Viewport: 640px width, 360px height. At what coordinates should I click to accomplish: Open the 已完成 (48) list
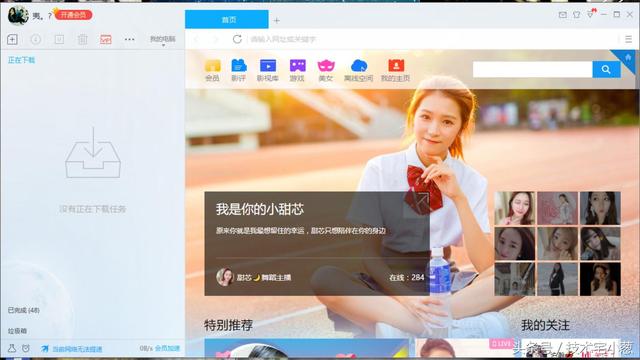24,310
